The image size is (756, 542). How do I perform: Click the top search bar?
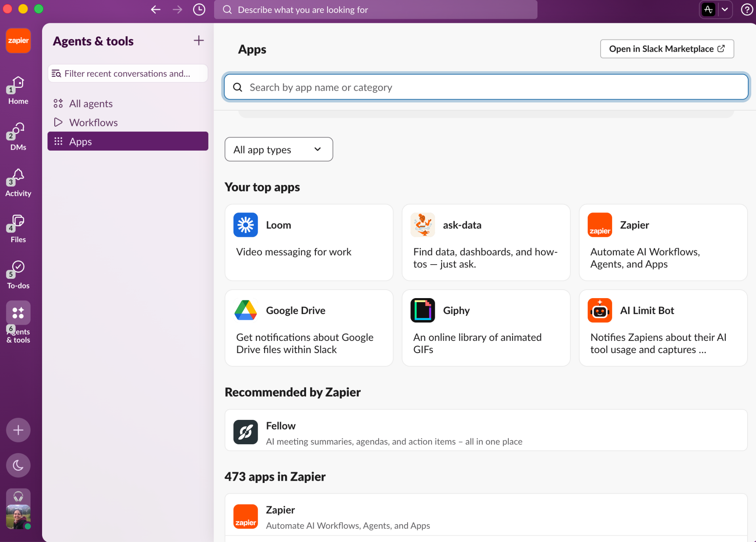(x=375, y=10)
